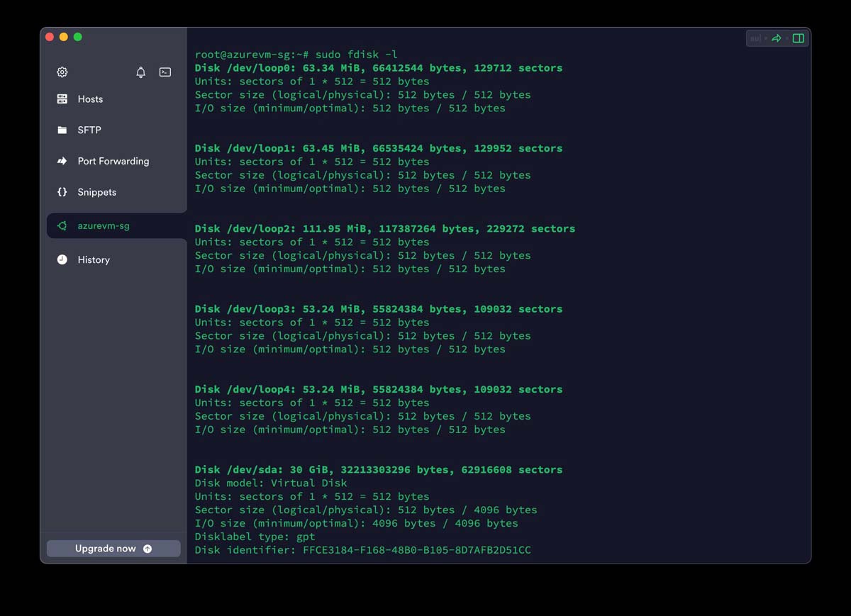
Task: Click the Port Forwarding arrow icon
Action: tap(62, 161)
